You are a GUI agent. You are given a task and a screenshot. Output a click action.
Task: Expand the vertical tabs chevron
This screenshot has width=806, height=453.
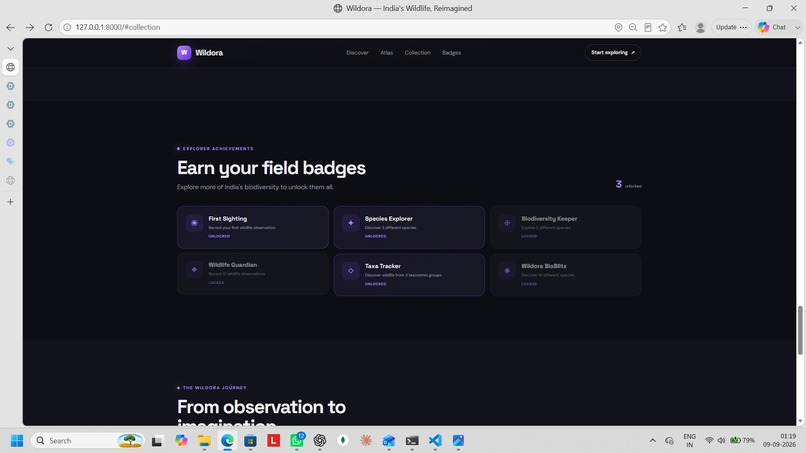10,48
